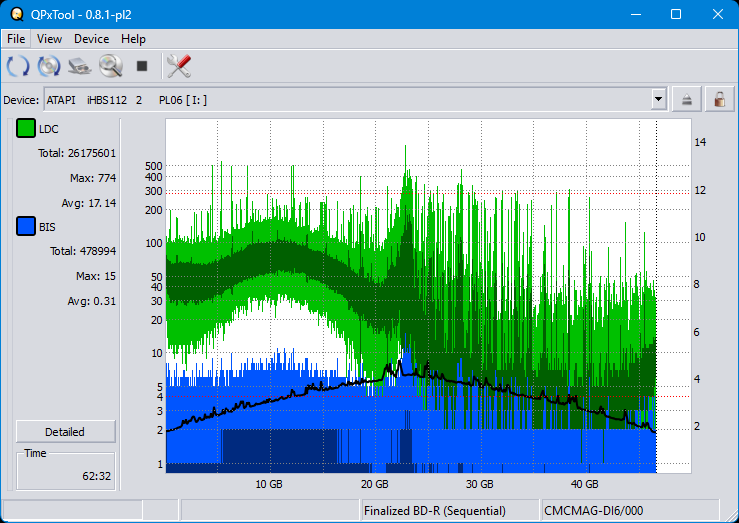Click the reload media info disc icon

tap(49, 67)
